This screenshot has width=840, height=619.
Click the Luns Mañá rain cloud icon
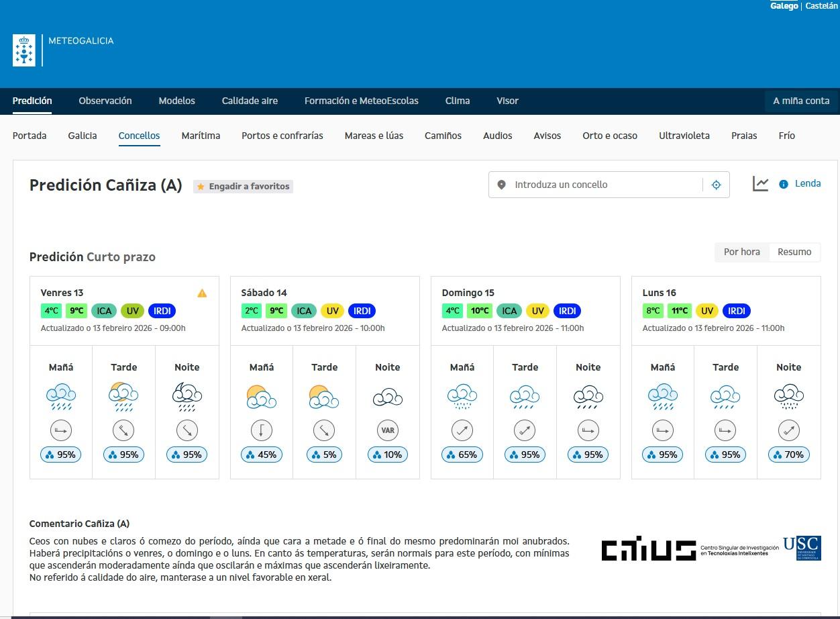663,397
